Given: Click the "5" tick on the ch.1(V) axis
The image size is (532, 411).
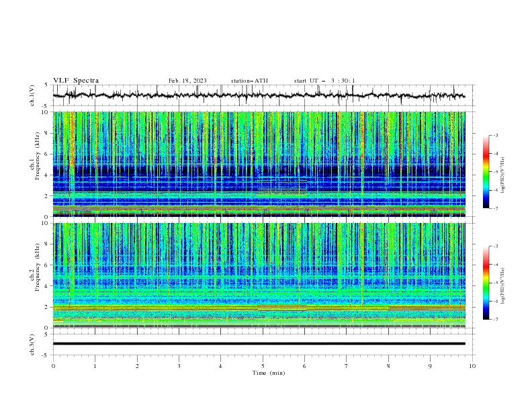Looking at the screenshot, I should point(48,85).
